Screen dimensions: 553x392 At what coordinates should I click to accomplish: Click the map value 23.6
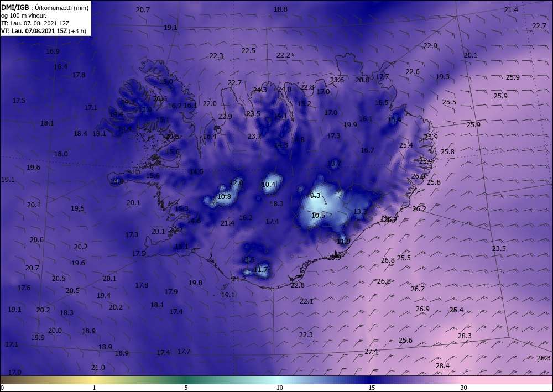[x=337, y=80]
